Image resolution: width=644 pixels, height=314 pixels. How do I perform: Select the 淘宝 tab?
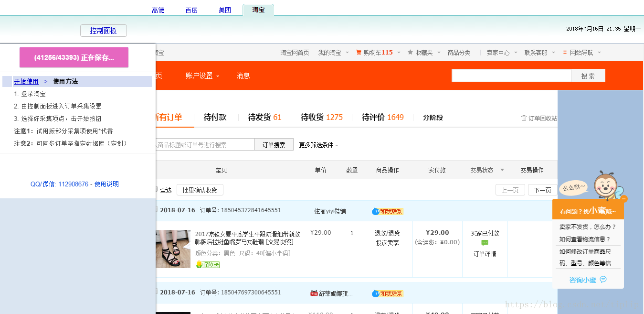[x=258, y=10]
